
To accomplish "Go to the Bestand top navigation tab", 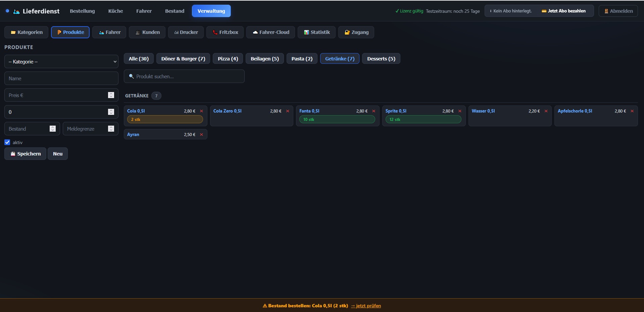I will click(175, 11).
